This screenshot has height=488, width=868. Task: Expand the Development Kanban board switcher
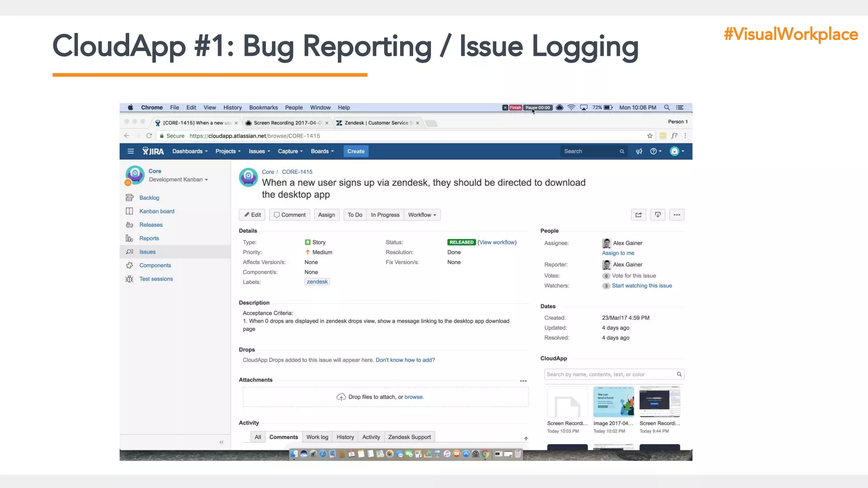[x=178, y=180]
